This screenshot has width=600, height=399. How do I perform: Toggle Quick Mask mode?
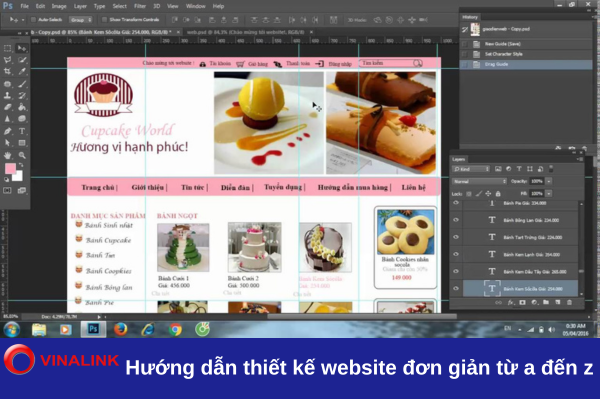[7, 190]
